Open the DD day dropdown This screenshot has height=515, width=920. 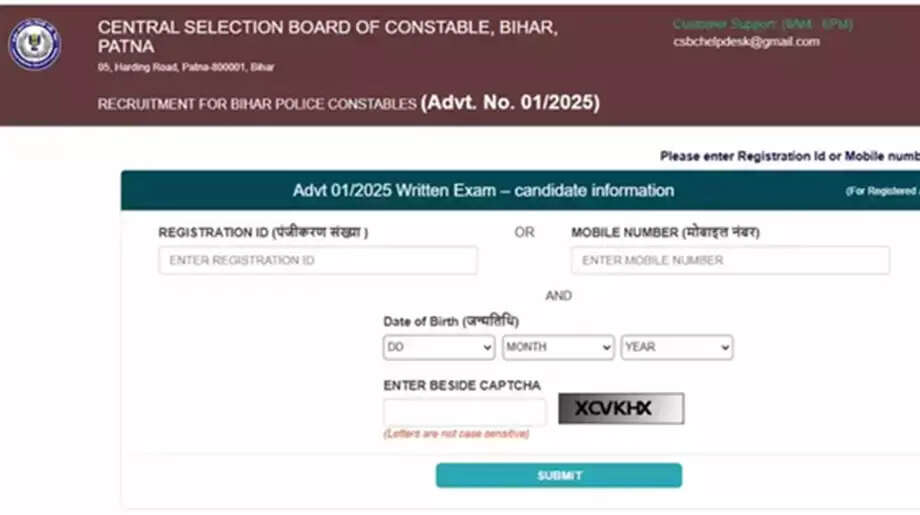(x=438, y=347)
